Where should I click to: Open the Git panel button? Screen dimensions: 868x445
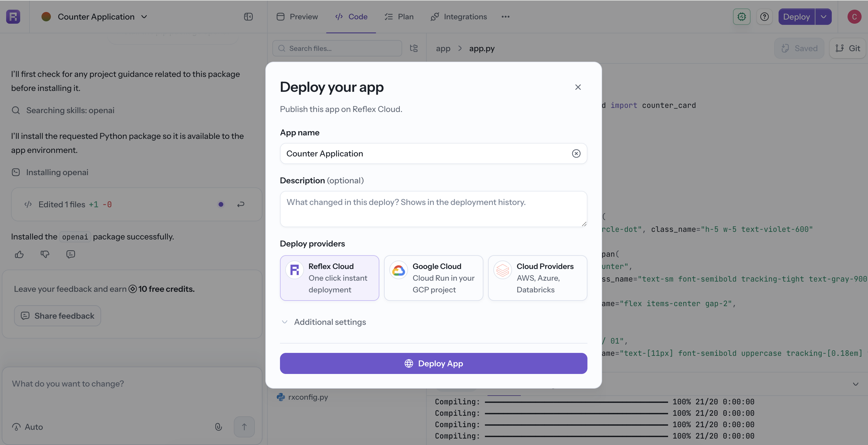(848, 48)
